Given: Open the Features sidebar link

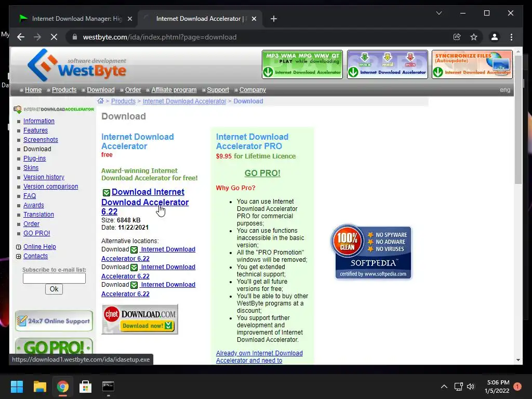Looking at the screenshot, I should coord(35,130).
